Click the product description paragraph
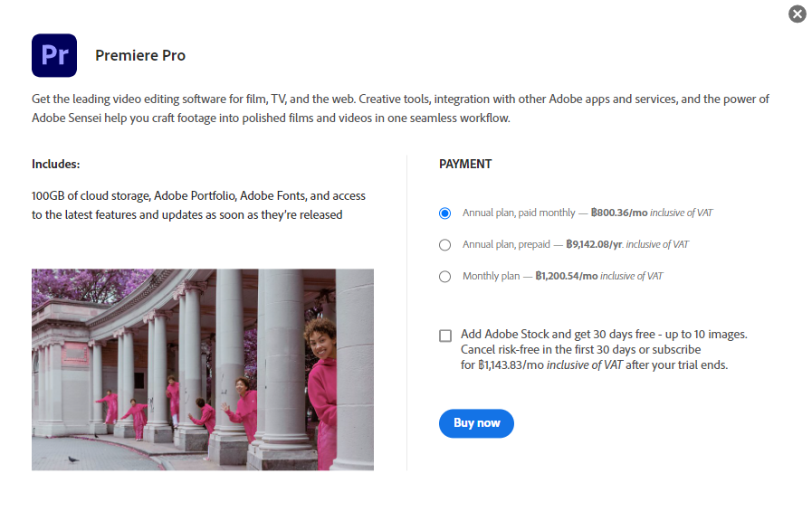Screen dimensions: 812x511 coord(400,109)
